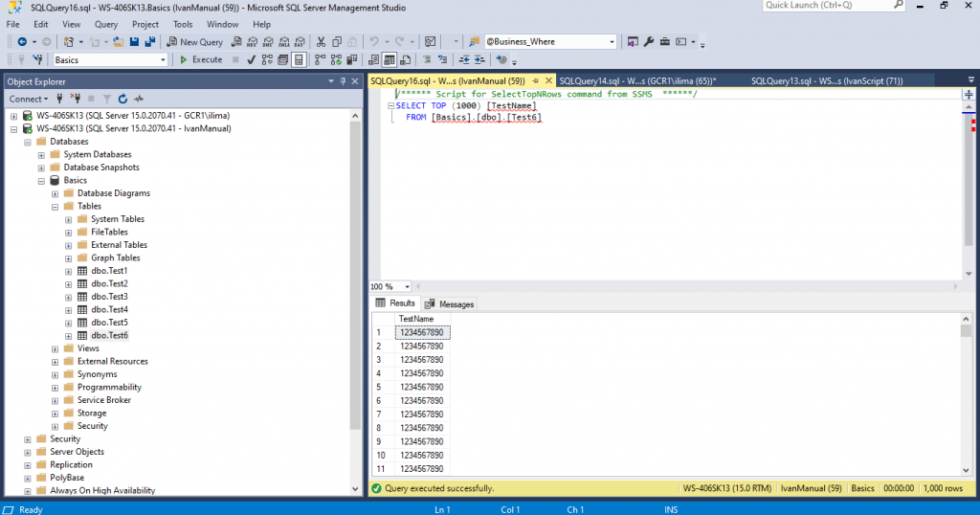Open the Tools menu
This screenshot has height=515, width=980.
pos(183,24)
